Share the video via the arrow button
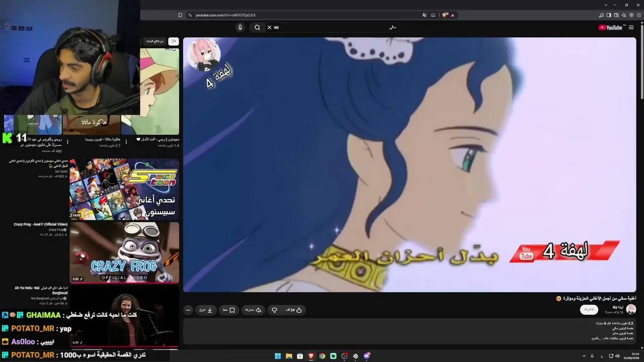 (253, 310)
